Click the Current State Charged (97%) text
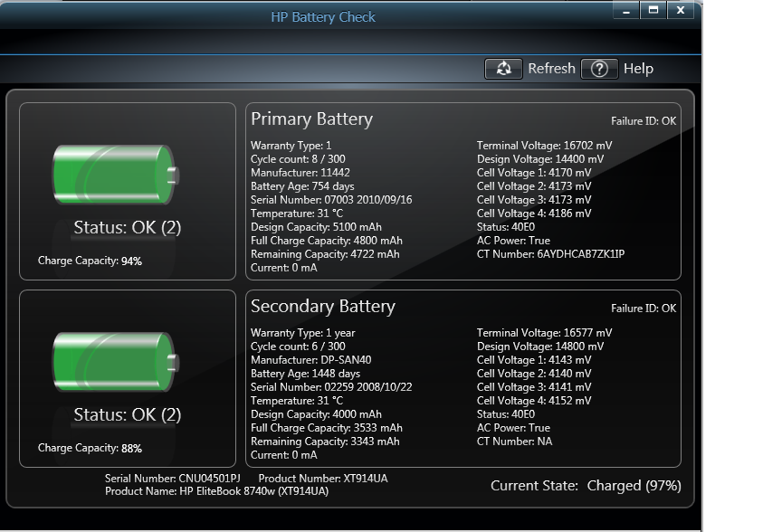 click(586, 486)
